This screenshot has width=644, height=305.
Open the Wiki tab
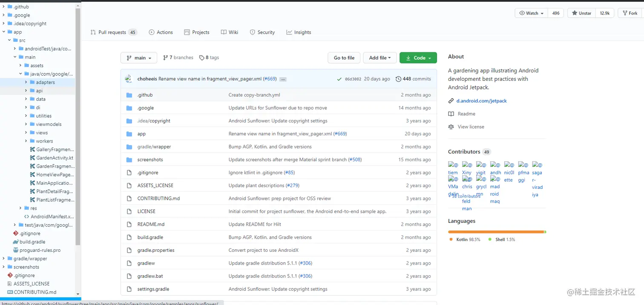pyautogui.click(x=230, y=32)
